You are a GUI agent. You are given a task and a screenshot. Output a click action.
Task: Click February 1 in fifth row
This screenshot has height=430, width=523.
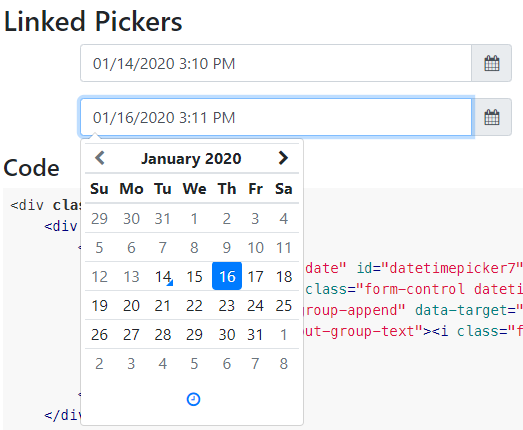tap(284, 334)
